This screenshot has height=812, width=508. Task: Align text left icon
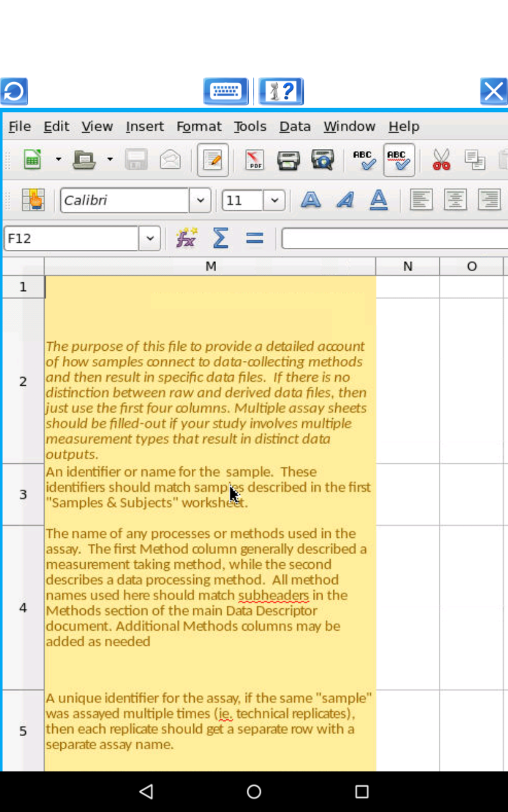(x=421, y=200)
